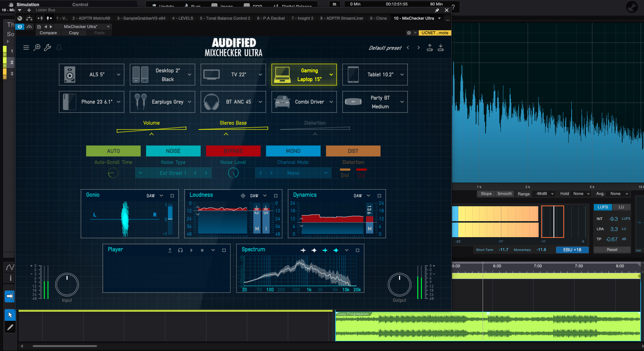Click the Player headphones icon
Image resolution: width=644 pixels, height=351 pixels.
[180, 250]
